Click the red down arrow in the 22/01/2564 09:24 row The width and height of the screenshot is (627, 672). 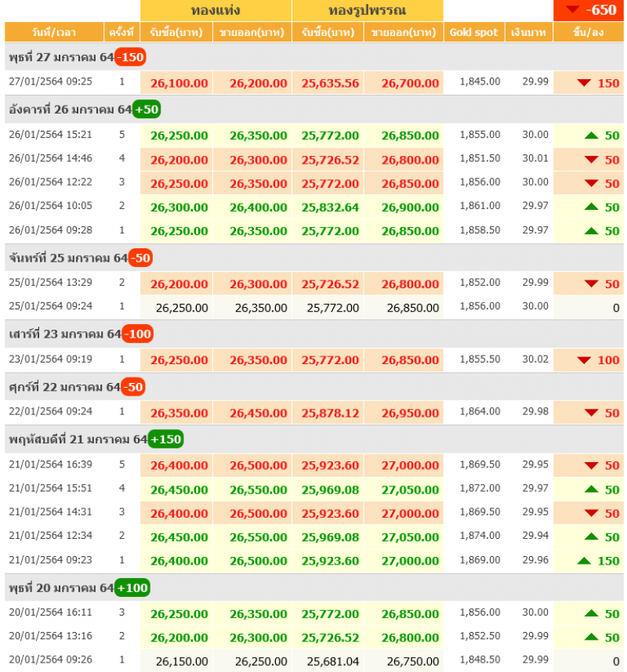coord(592,413)
